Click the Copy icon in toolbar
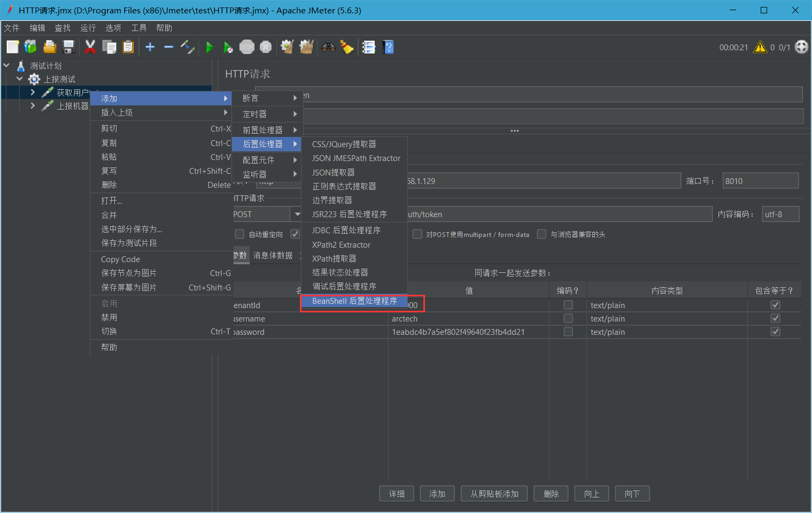 point(110,47)
